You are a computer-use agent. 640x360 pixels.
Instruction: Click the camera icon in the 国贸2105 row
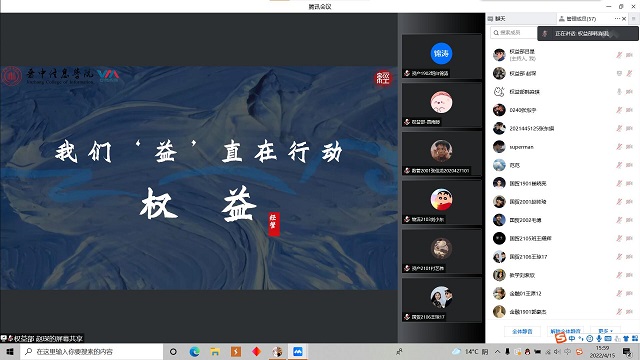(x=629, y=238)
